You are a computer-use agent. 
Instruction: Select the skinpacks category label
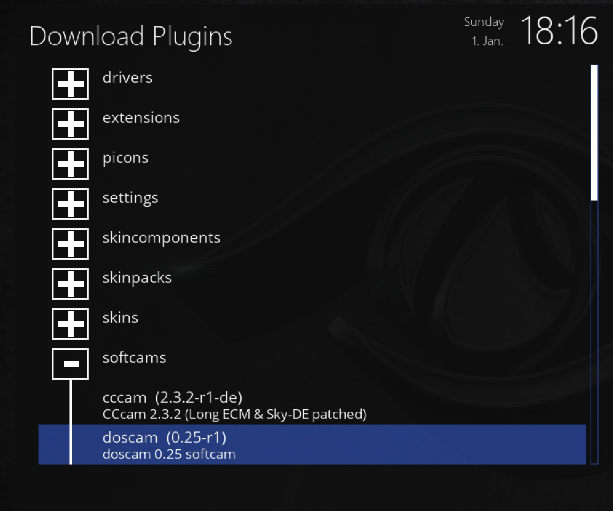[x=137, y=278]
